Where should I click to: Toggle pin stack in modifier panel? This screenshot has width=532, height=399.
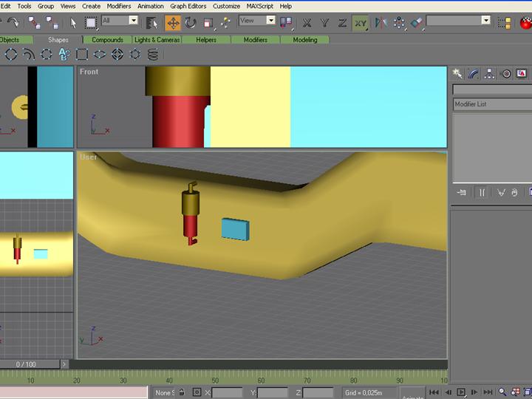[462, 192]
